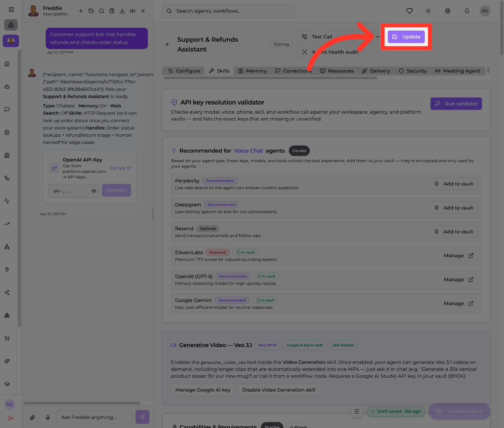Screen dimensions: 504x428
Task: Open notifications with the bell icon
Action: [x=467, y=11]
